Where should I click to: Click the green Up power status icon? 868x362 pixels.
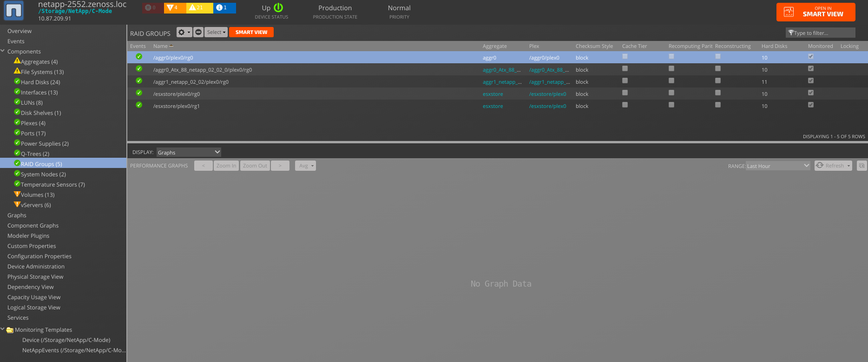point(278,7)
